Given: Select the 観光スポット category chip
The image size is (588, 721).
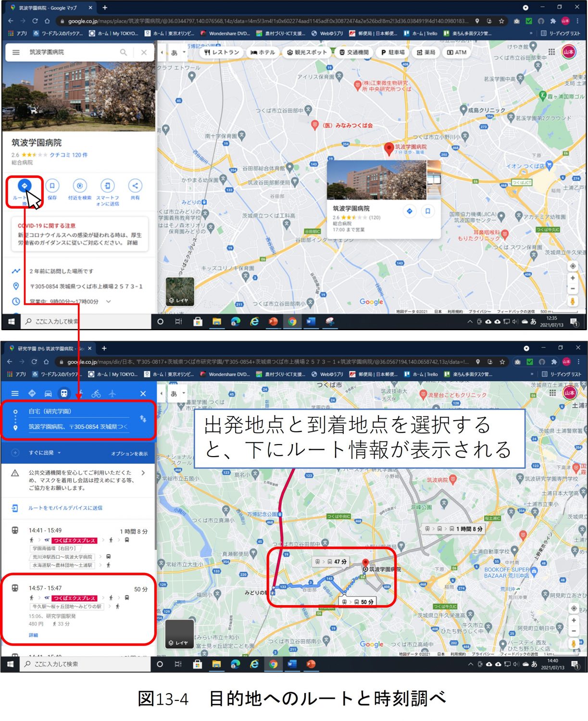Looking at the screenshot, I should pyautogui.click(x=306, y=52).
